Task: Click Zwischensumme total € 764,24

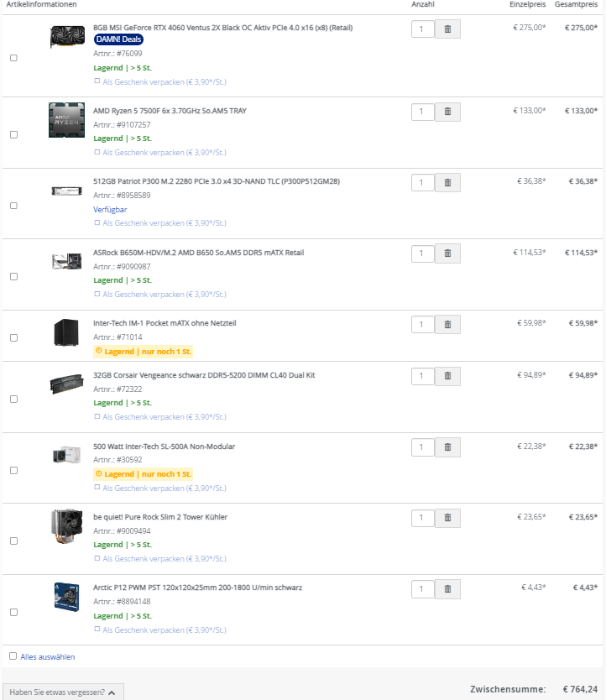Action: [x=580, y=689]
